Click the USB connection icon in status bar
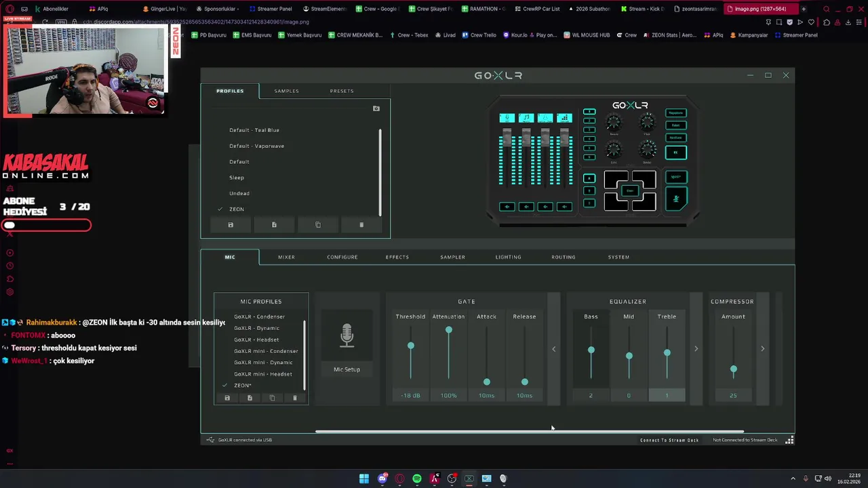 pyautogui.click(x=211, y=440)
